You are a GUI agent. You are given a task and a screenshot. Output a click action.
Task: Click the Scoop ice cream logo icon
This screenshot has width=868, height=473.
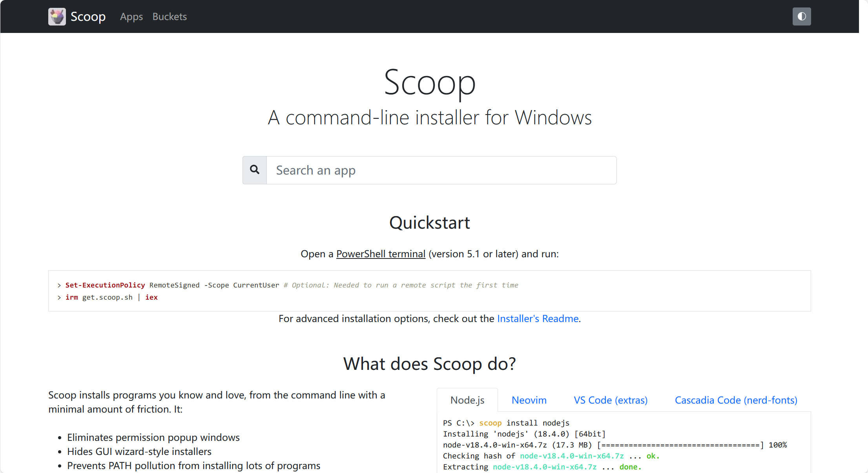point(57,16)
